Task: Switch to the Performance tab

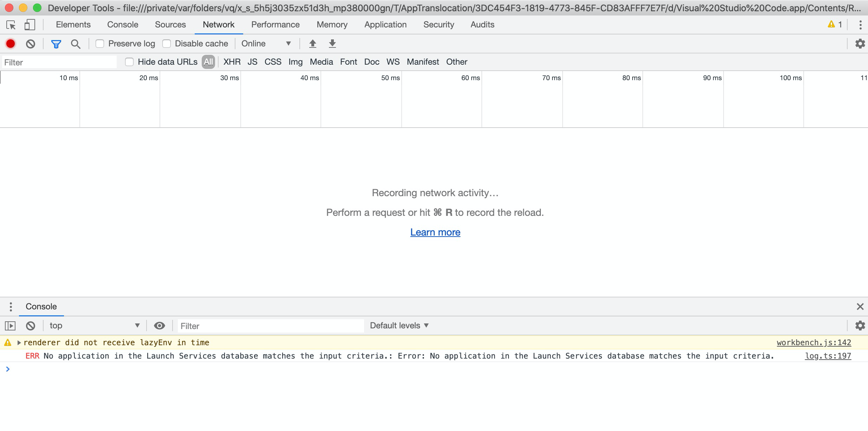Action: pyautogui.click(x=276, y=25)
